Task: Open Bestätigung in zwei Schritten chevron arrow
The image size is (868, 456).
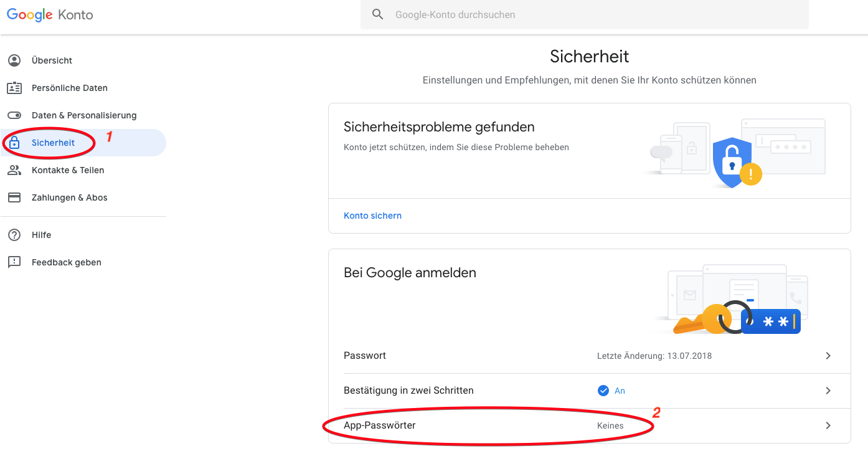Action: [828, 391]
